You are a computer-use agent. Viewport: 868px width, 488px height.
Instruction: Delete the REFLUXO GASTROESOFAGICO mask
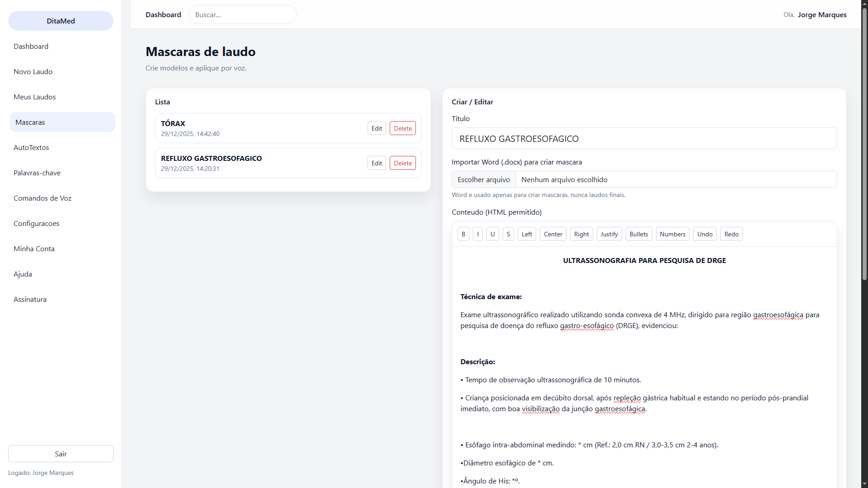[402, 163]
